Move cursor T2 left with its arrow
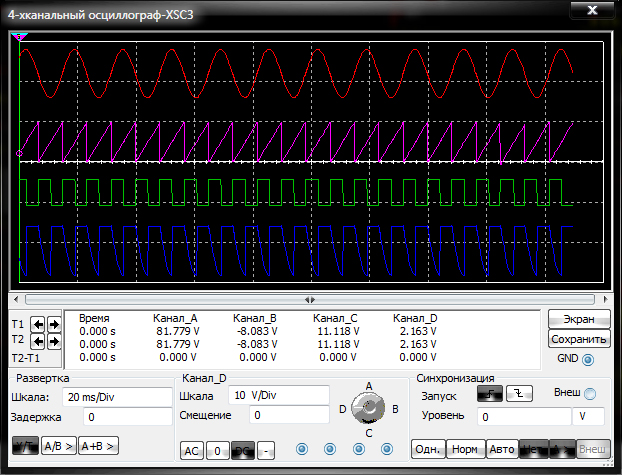The image size is (622, 475). click(38, 341)
